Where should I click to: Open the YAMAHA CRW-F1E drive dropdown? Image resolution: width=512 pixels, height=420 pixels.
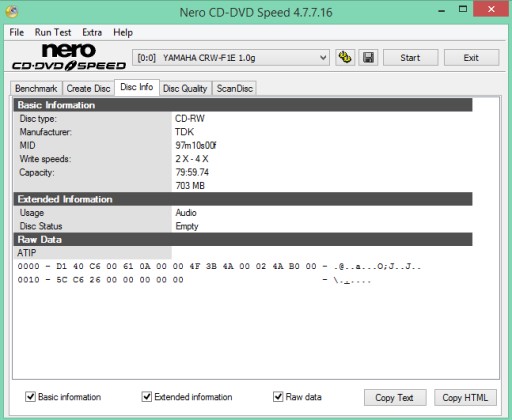tap(231, 58)
